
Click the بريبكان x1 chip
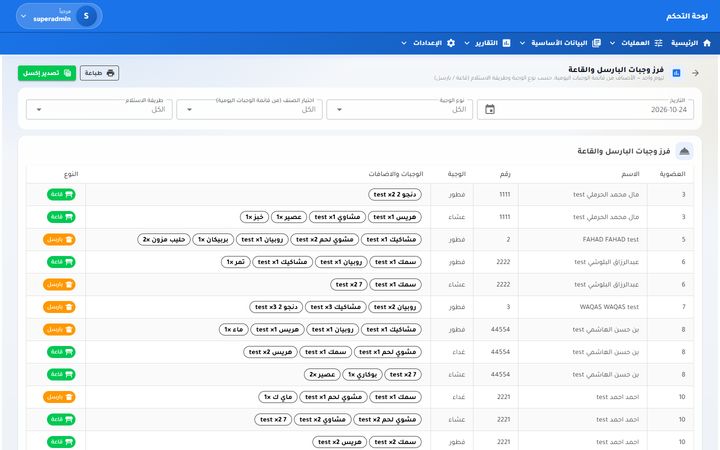[x=213, y=239]
